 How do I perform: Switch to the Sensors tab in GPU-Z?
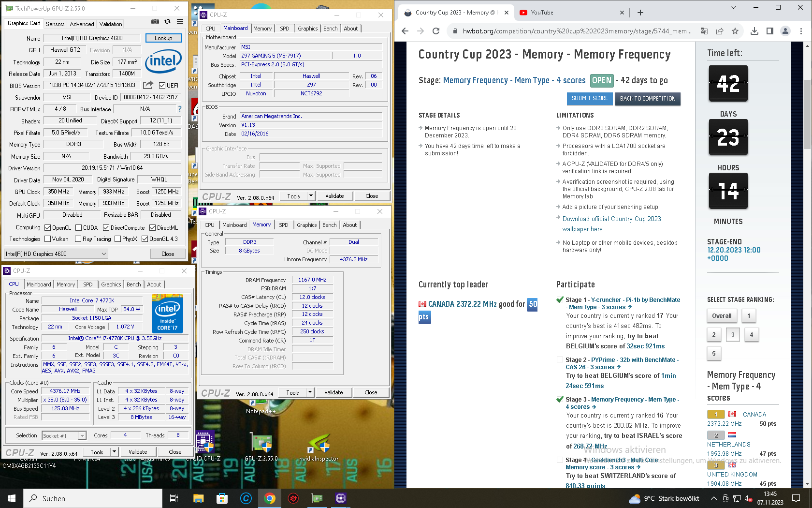[55, 24]
